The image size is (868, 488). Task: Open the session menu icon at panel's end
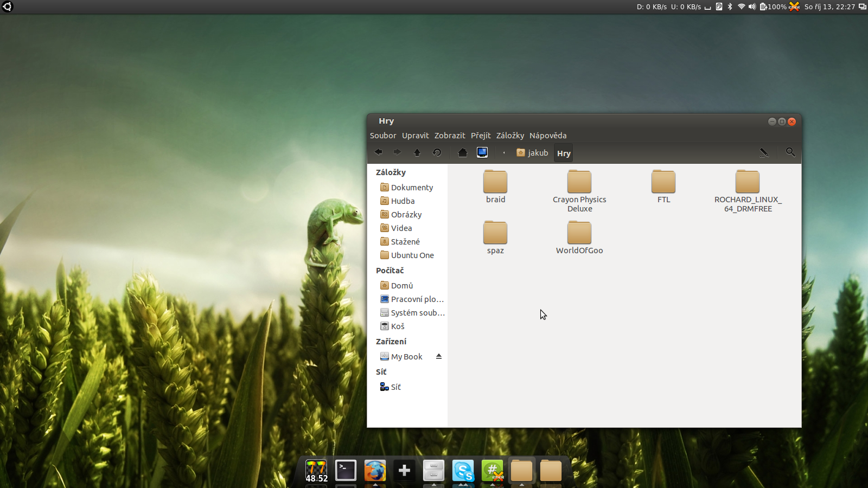click(x=862, y=7)
